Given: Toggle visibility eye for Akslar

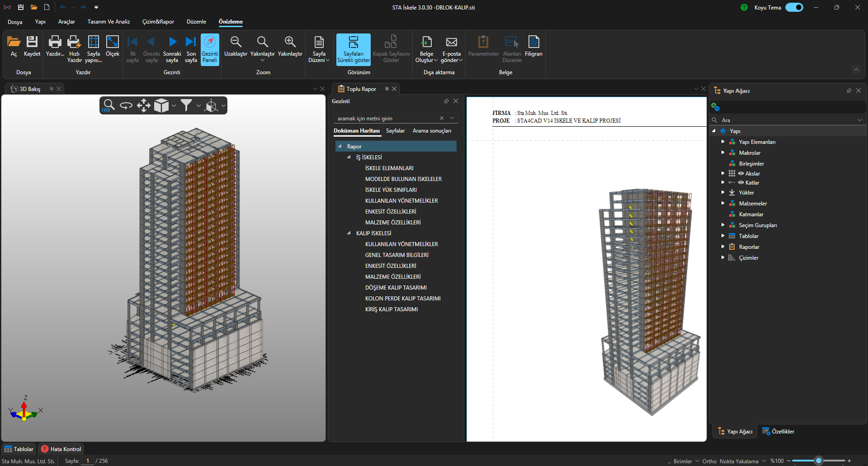Looking at the screenshot, I should coord(741,174).
